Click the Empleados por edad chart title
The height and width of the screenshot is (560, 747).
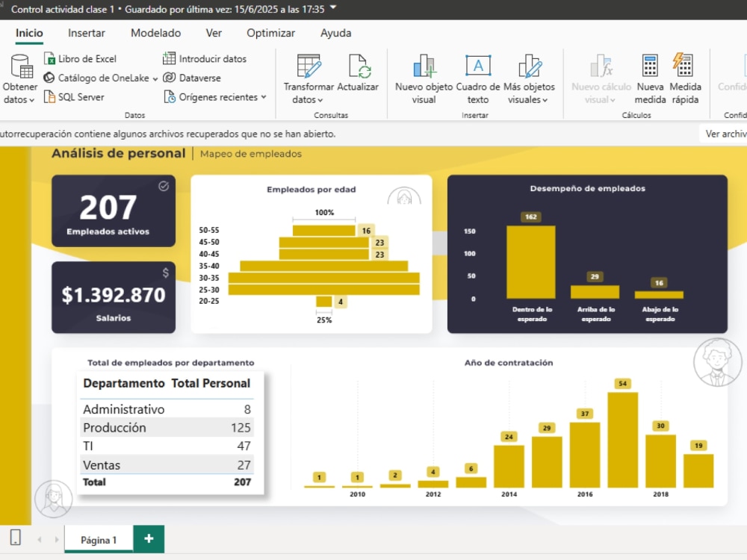coord(311,190)
